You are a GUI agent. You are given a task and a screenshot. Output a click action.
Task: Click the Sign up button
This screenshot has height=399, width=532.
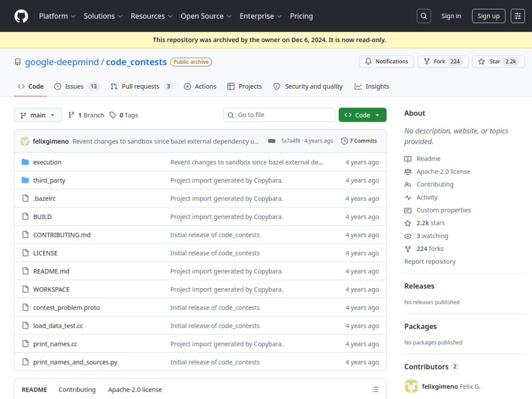(488, 16)
